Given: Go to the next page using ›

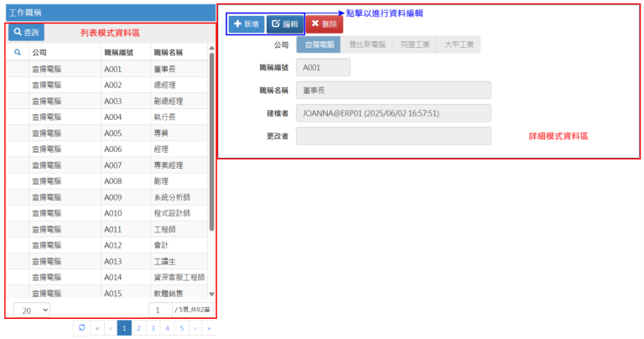Looking at the screenshot, I should [x=195, y=328].
